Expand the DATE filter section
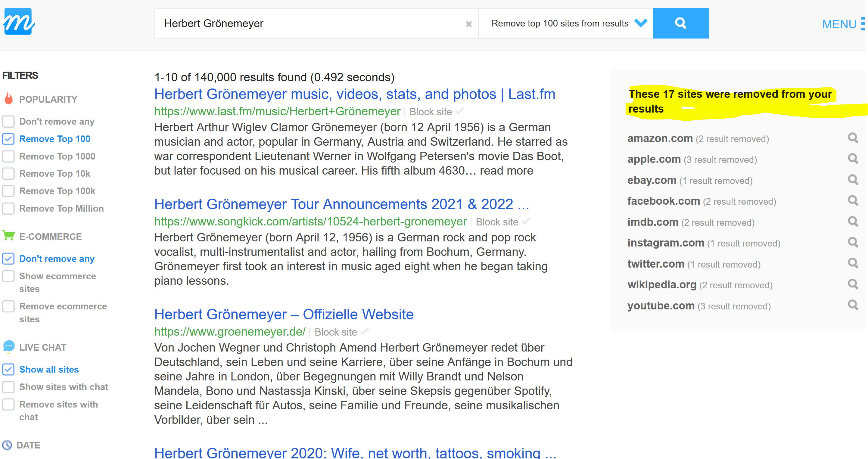This screenshot has height=459, width=868. tap(28, 445)
